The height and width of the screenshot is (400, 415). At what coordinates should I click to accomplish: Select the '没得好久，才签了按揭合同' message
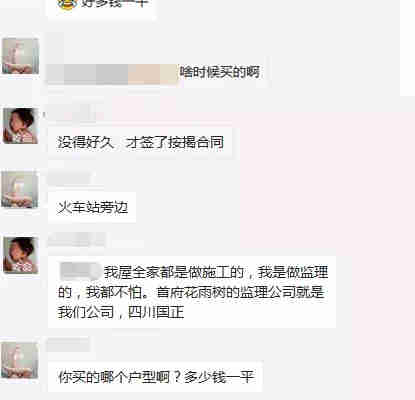coord(140,142)
